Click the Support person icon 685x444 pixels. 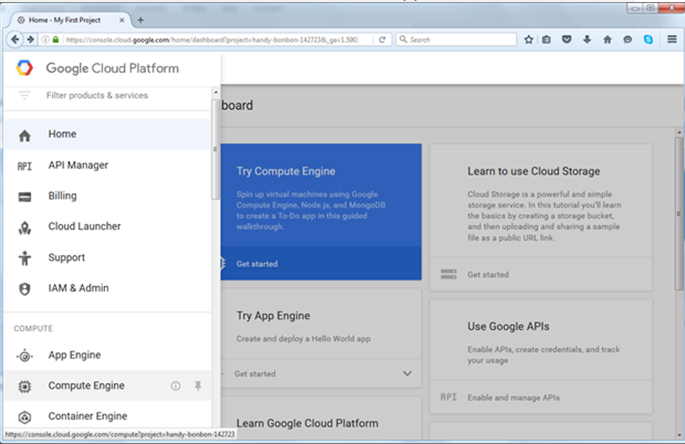tap(24, 258)
